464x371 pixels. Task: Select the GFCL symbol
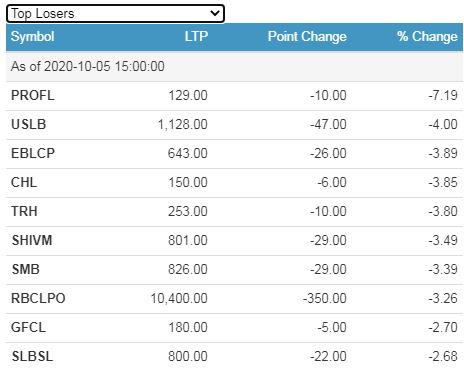point(28,328)
